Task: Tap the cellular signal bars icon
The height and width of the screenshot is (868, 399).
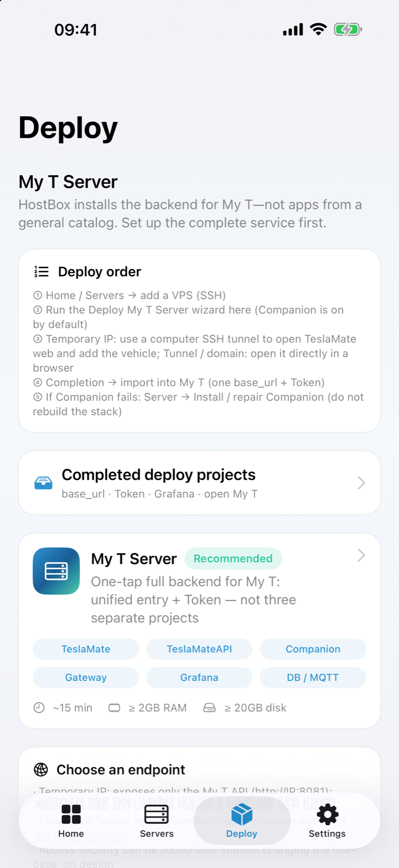Action: click(x=293, y=29)
